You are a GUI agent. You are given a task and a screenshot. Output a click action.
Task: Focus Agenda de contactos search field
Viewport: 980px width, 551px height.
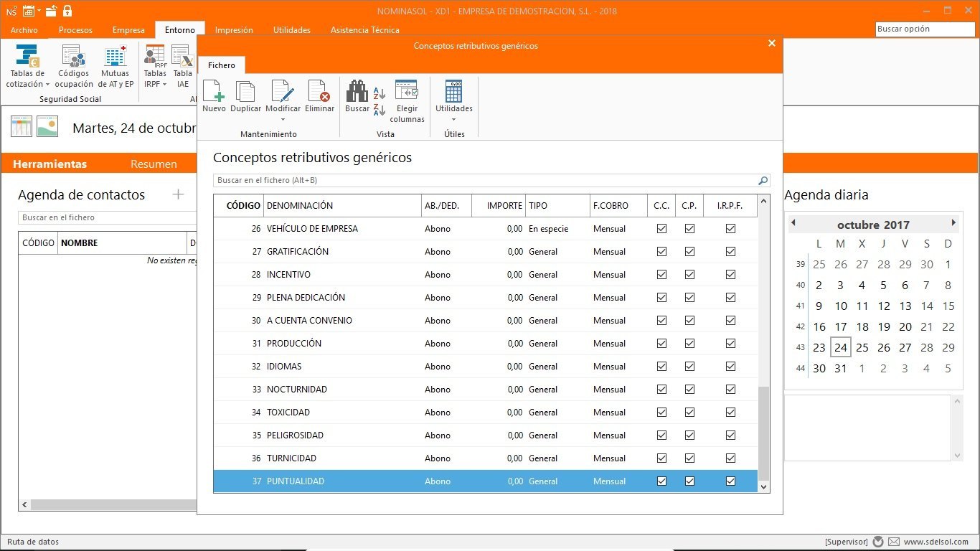[108, 217]
